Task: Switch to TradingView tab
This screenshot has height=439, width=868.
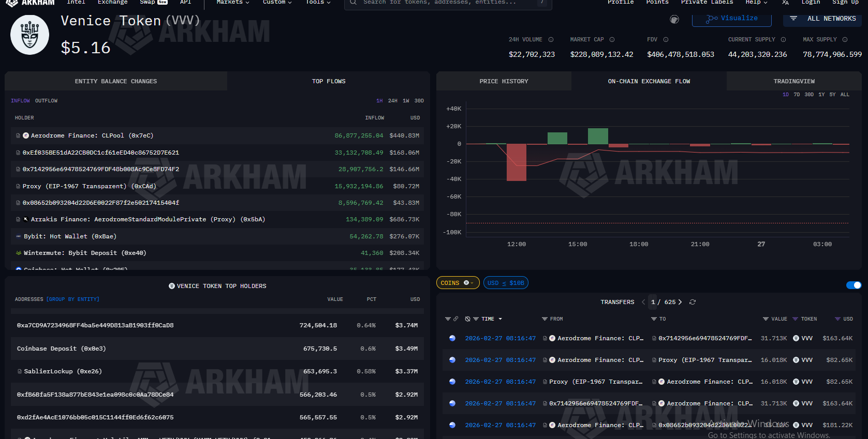Action: coord(794,81)
